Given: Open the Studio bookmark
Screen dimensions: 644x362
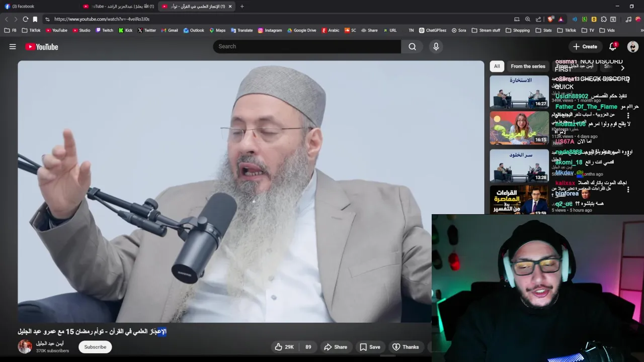Looking at the screenshot, I should (x=82, y=30).
